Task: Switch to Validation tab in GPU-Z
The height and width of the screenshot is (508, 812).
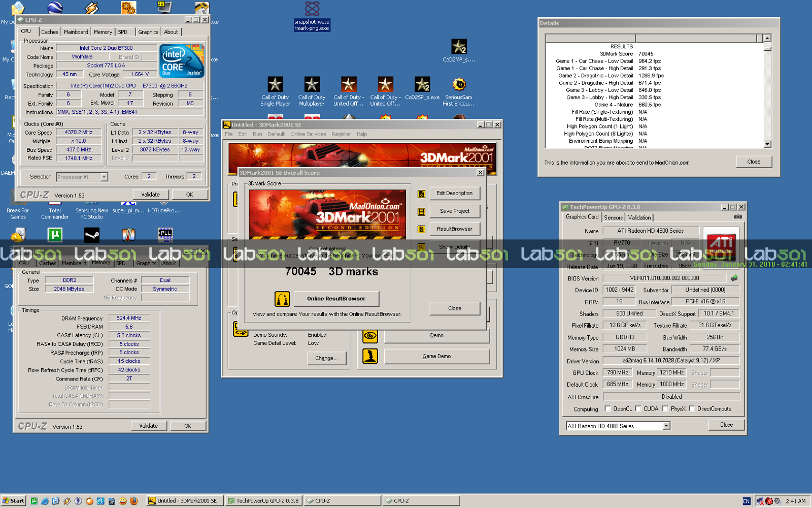Action: coord(639,217)
